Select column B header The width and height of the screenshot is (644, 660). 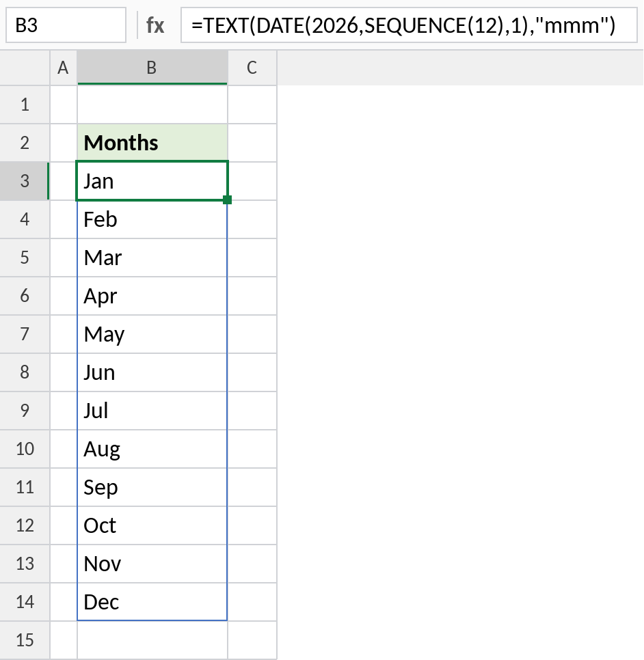pyautogui.click(x=152, y=68)
